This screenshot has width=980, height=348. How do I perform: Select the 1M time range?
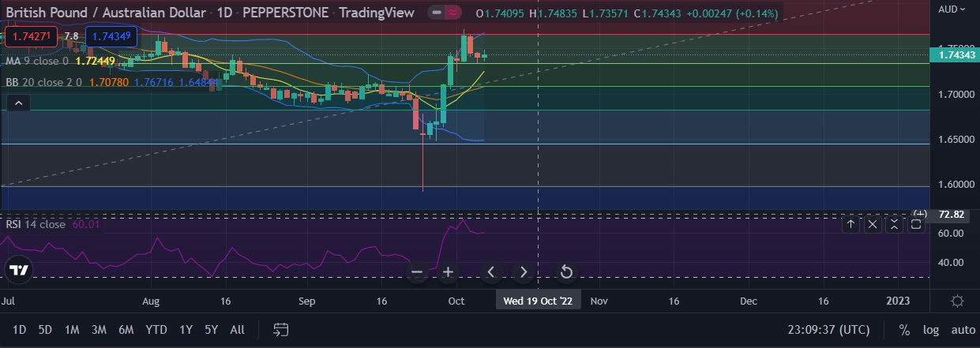coord(72,330)
